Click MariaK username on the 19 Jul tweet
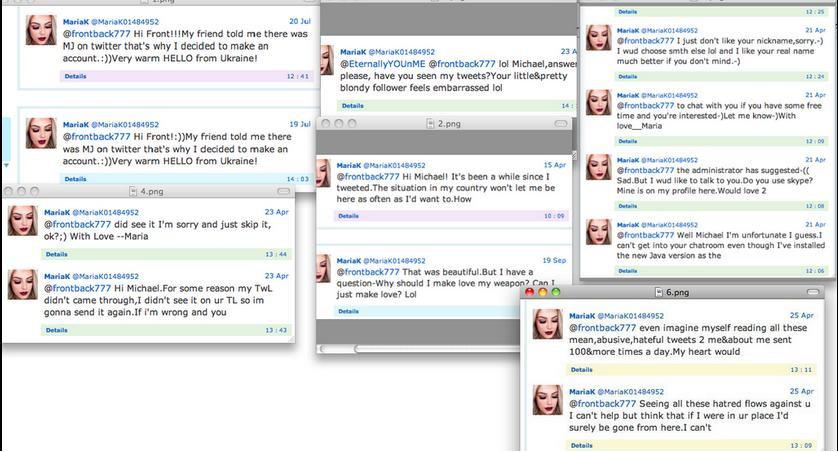Viewport: 838px width, 452px height. pos(75,124)
